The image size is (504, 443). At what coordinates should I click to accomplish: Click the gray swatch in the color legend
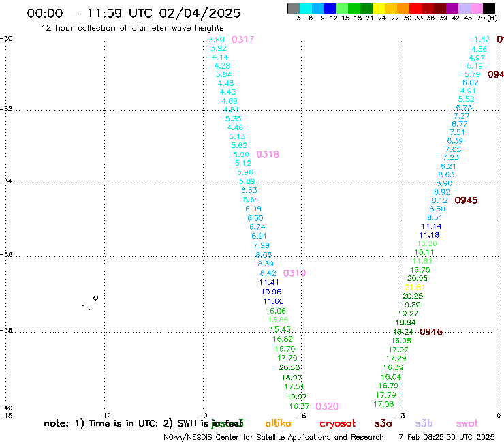[294, 8]
